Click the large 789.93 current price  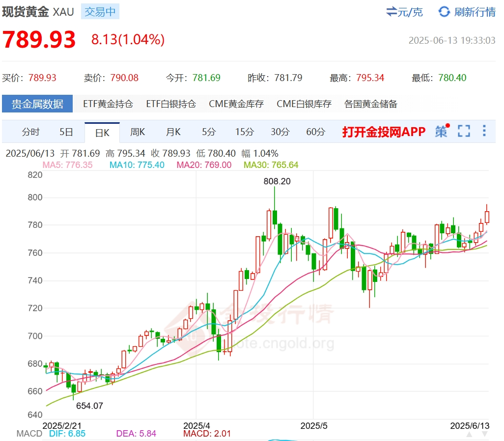(x=39, y=40)
